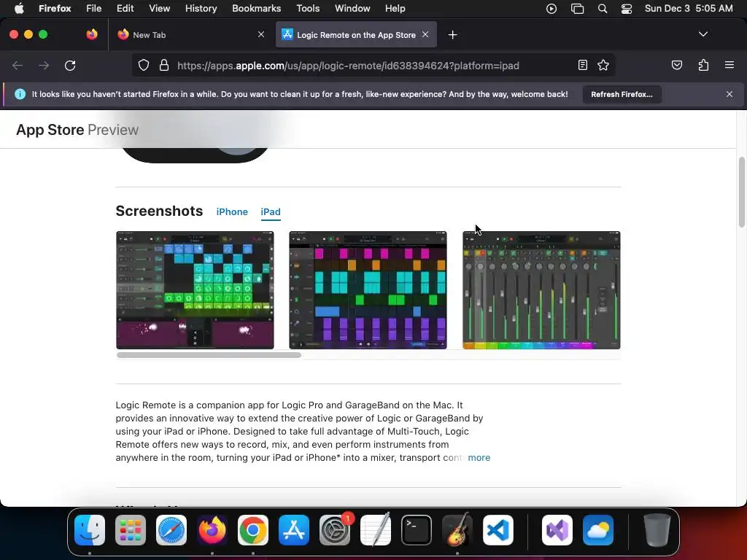Click the Now Playing menu bar icon
Image resolution: width=747 pixels, height=560 pixels.
click(x=551, y=9)
